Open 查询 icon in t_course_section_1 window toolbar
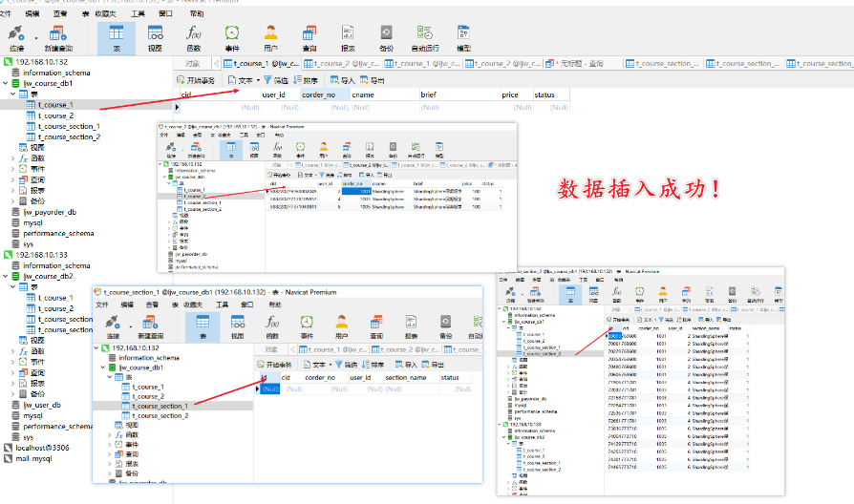Viewport: 854px width, 504px height. click(x=376, y=326)
